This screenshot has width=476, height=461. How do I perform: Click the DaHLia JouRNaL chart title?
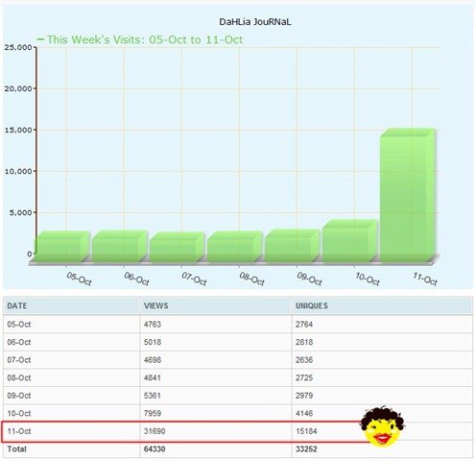[255, 22]
